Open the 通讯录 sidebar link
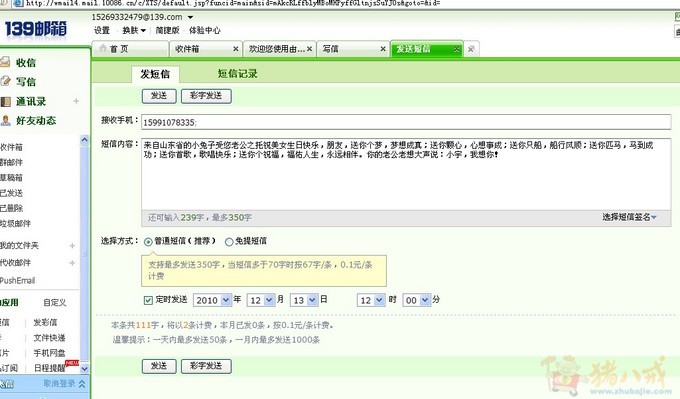Screen dimensions: 680x399 (31, 101)
